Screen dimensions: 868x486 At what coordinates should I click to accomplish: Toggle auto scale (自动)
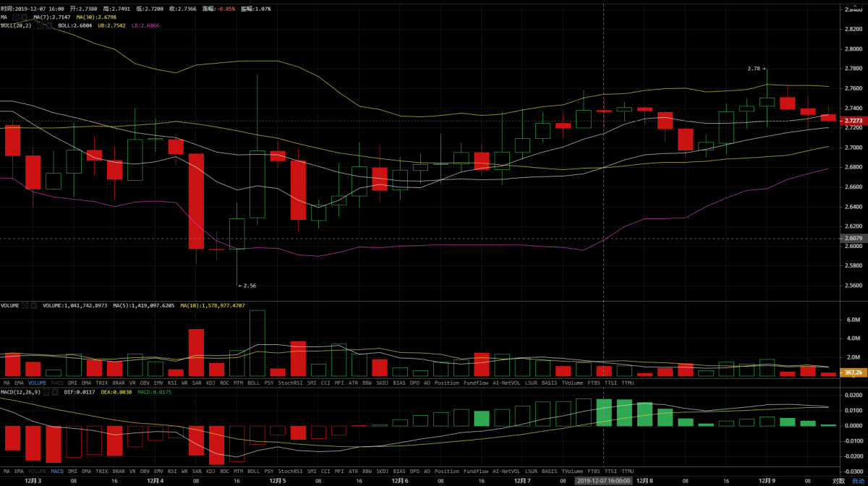[858, 480]
